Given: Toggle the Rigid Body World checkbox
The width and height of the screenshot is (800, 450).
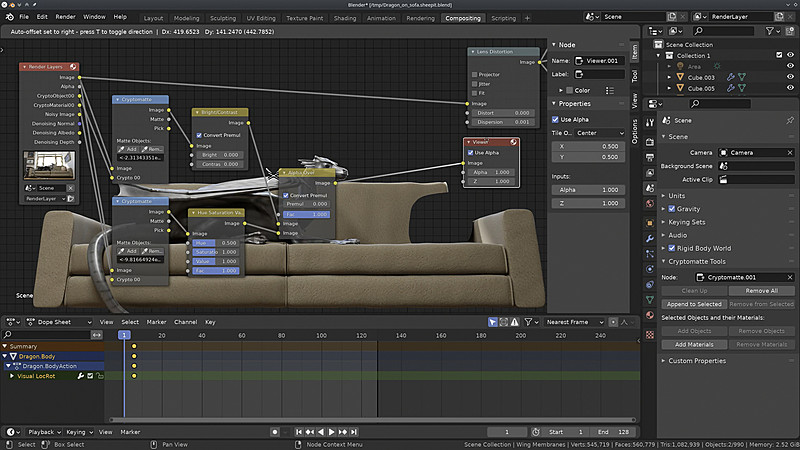Looking at the screenshot, I should click(671, 248).
